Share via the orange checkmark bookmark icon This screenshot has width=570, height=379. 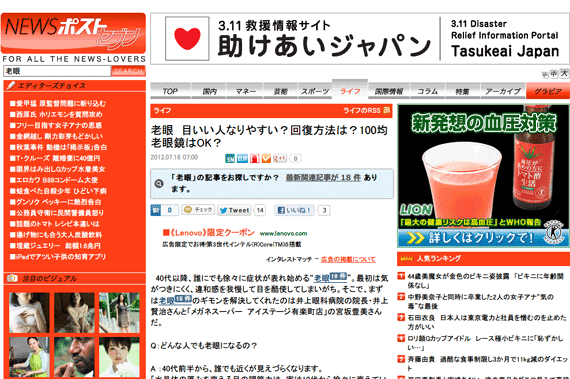tap(266, 158)
